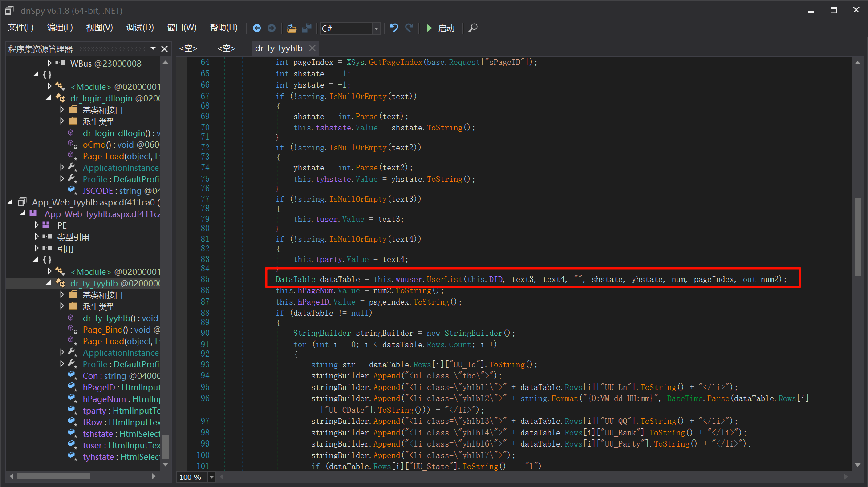Open the 100 % zoom level dropdown
This screenshot has height=487, width=868.
pos(211,477)
